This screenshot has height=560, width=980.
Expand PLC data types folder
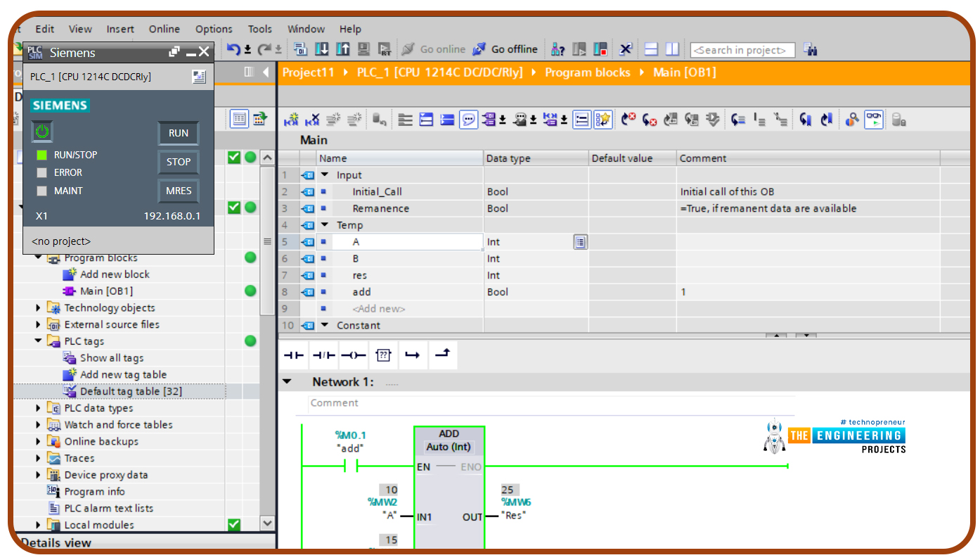click(38, 408)
